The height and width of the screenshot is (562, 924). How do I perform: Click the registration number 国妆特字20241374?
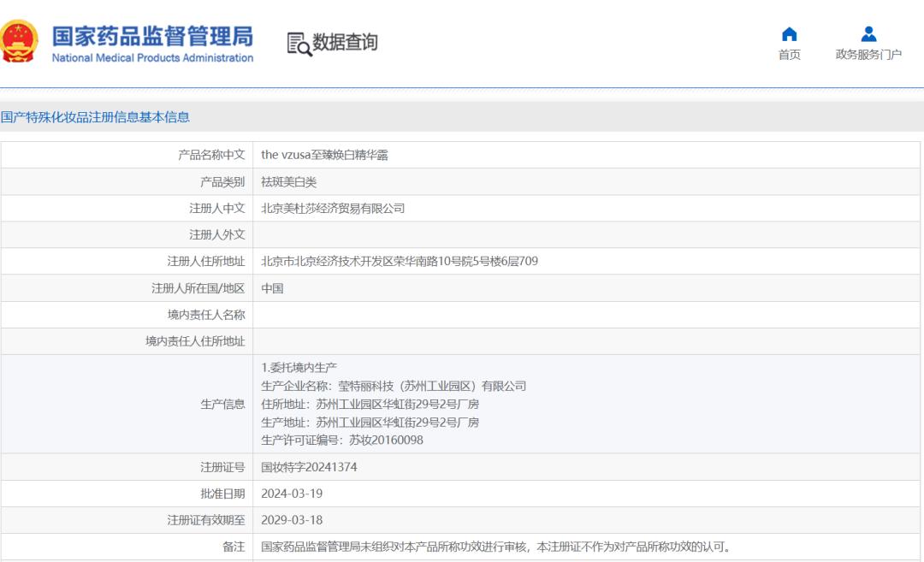(x=309, y=467)
